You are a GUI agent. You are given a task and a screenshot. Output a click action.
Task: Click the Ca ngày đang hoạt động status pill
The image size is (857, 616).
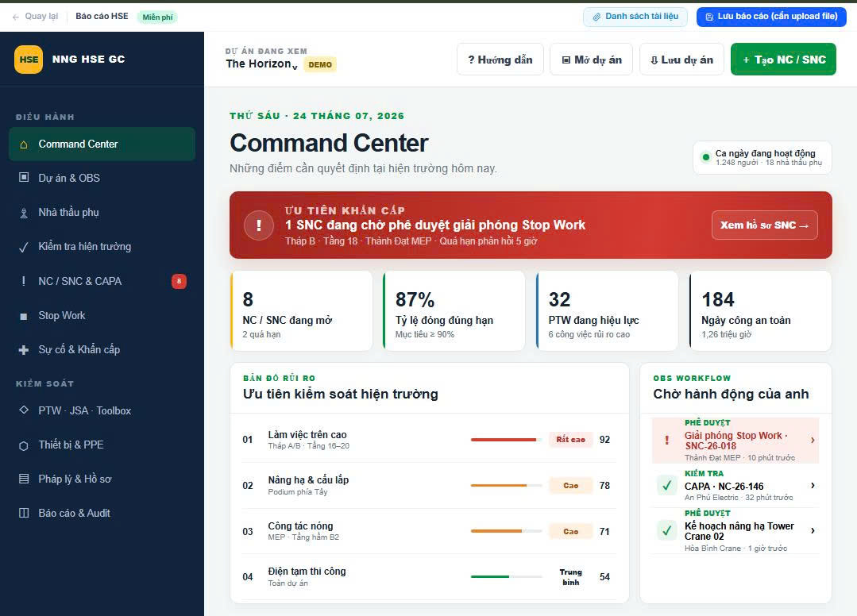click(762, 158)
